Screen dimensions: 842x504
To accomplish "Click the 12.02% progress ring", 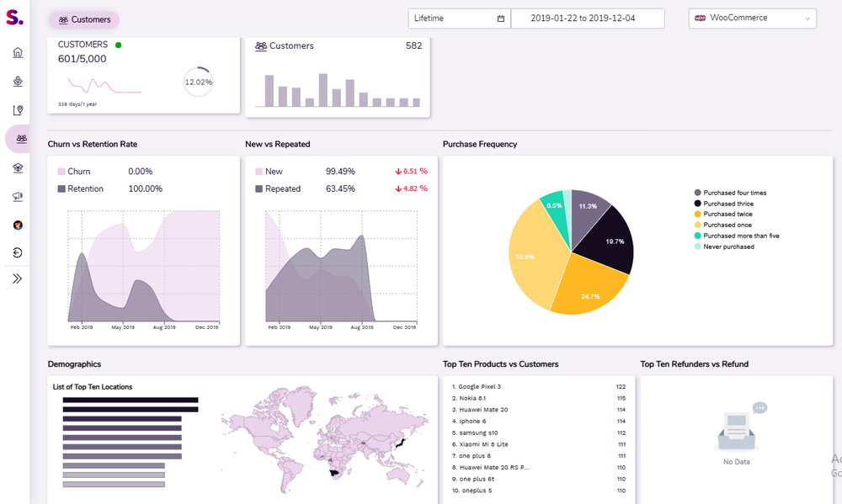I will [198, 82].
